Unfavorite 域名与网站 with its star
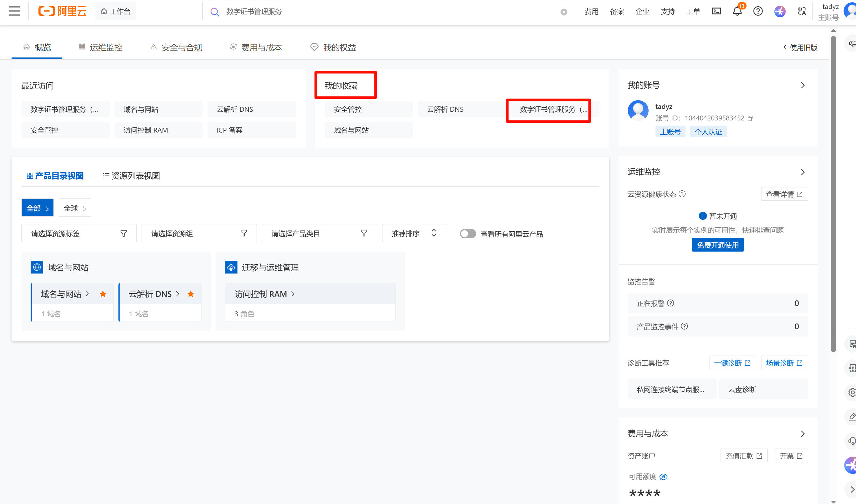 click(x=103, y=294)
